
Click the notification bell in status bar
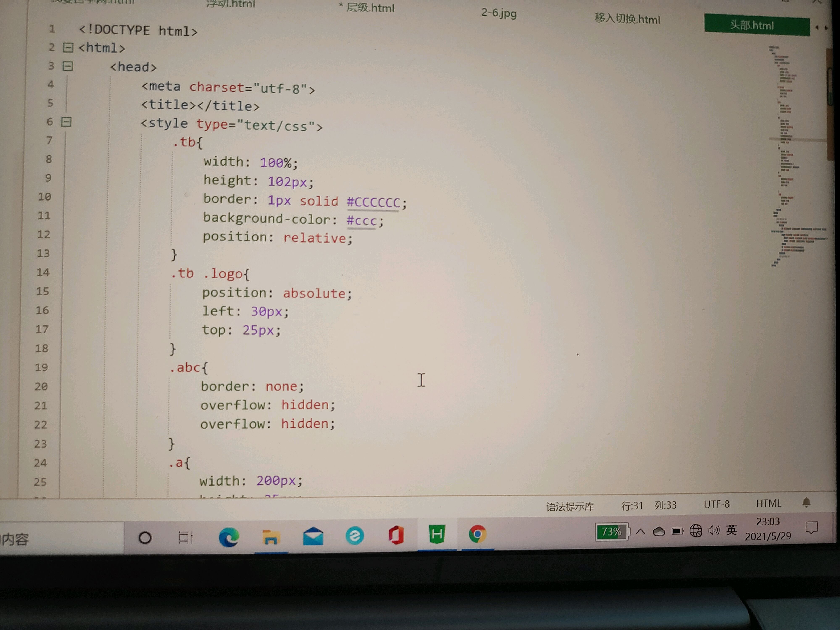tap(806, 503)
